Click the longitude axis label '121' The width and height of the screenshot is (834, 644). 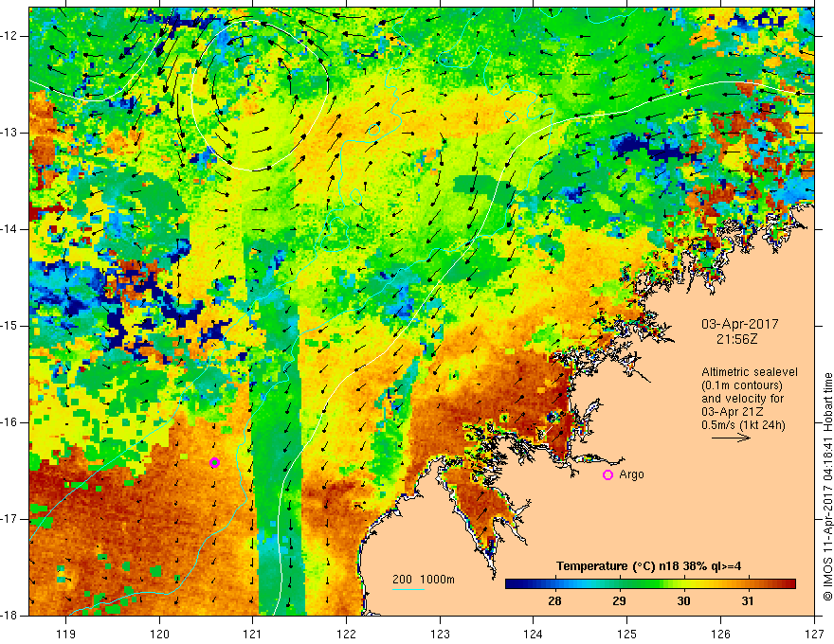coord(253,634)
